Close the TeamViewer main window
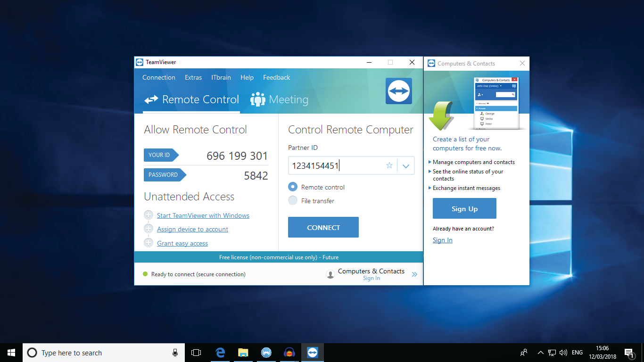 coord(412,62)
